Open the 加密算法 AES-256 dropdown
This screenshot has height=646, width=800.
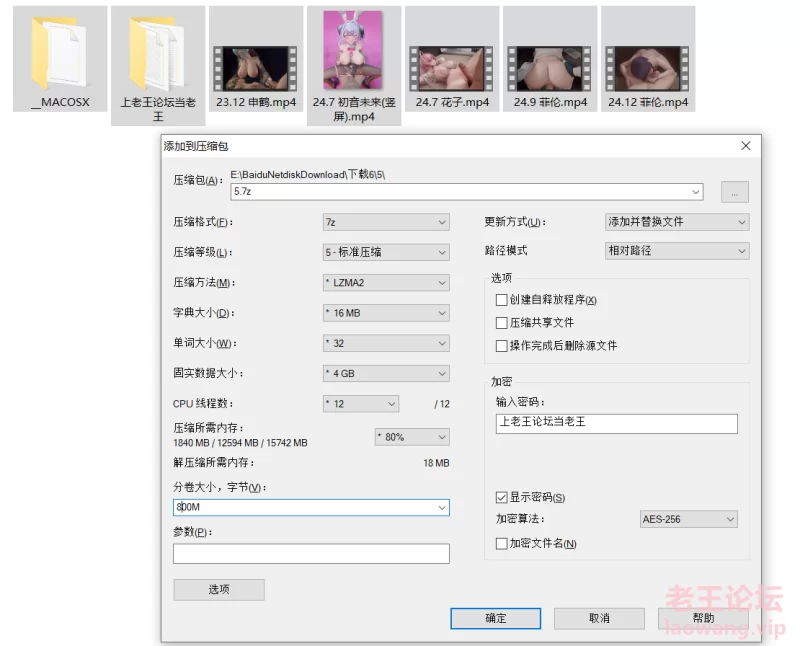688,519
